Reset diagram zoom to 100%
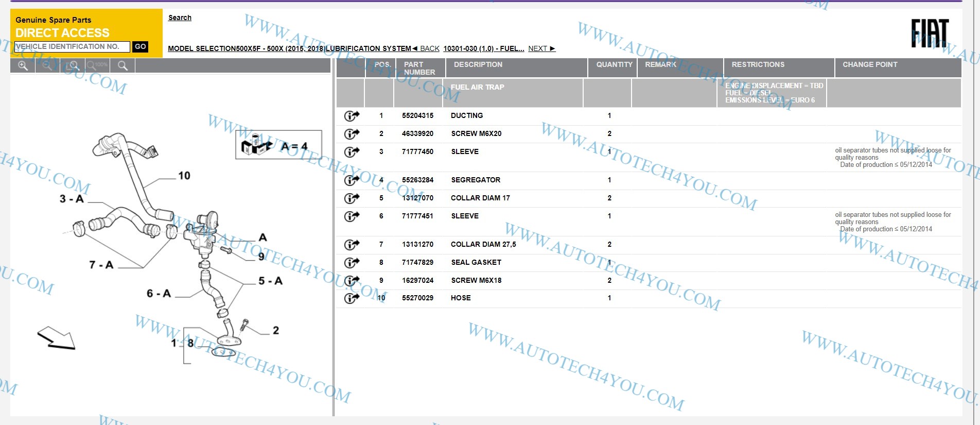980x425 pixels. 97,65
